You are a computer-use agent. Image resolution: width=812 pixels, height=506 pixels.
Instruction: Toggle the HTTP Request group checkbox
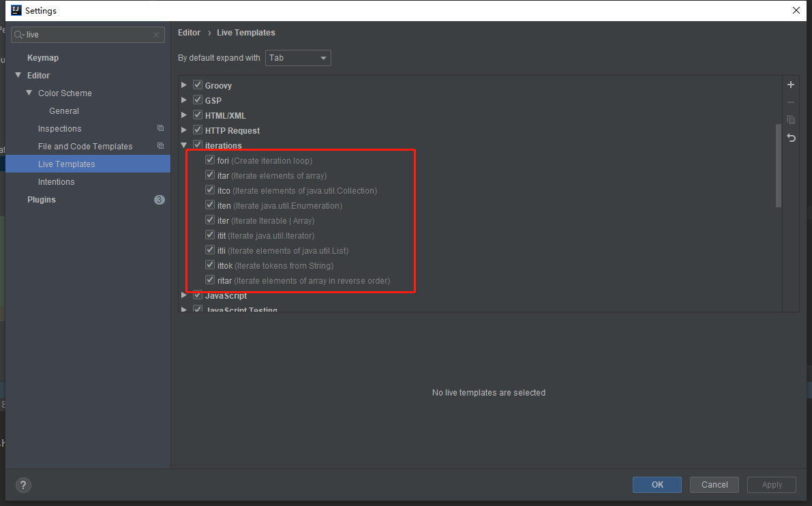pos(198,130)
